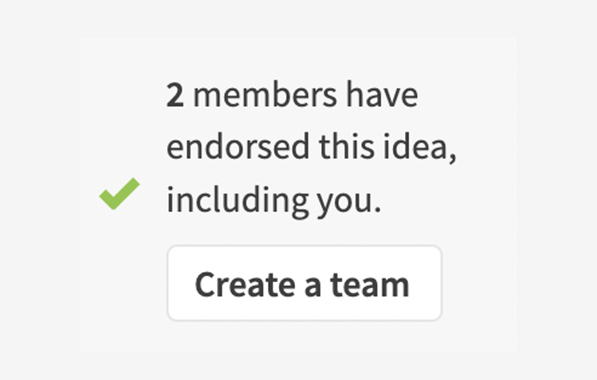
Task: Click empty space right of "Create a team"
Action: coord(479,283)
